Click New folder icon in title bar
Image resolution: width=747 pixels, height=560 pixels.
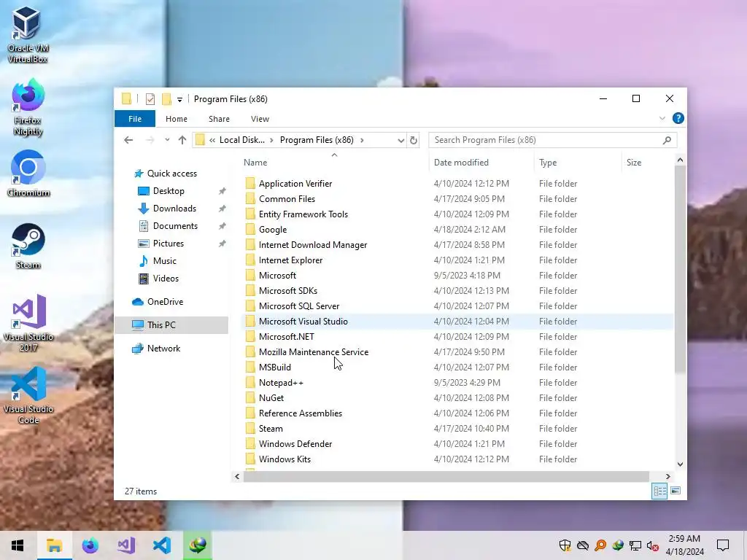tap(166, 99)
